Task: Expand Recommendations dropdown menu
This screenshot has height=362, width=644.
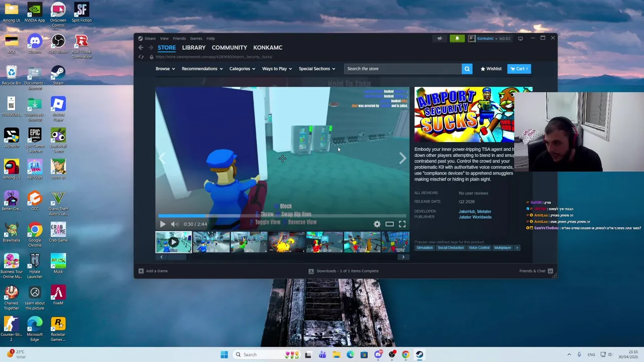Action: tap(202, 69)
